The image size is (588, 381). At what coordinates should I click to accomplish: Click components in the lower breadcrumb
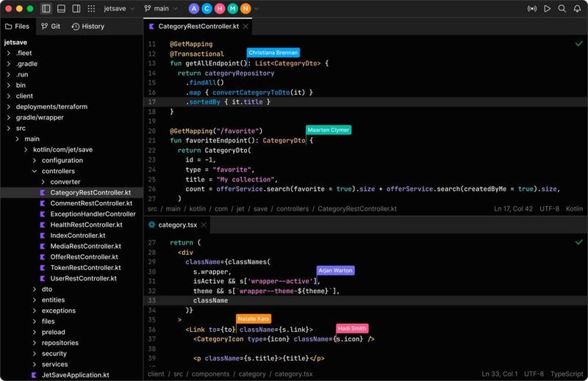pyautogui.click(x=212, y=374)
